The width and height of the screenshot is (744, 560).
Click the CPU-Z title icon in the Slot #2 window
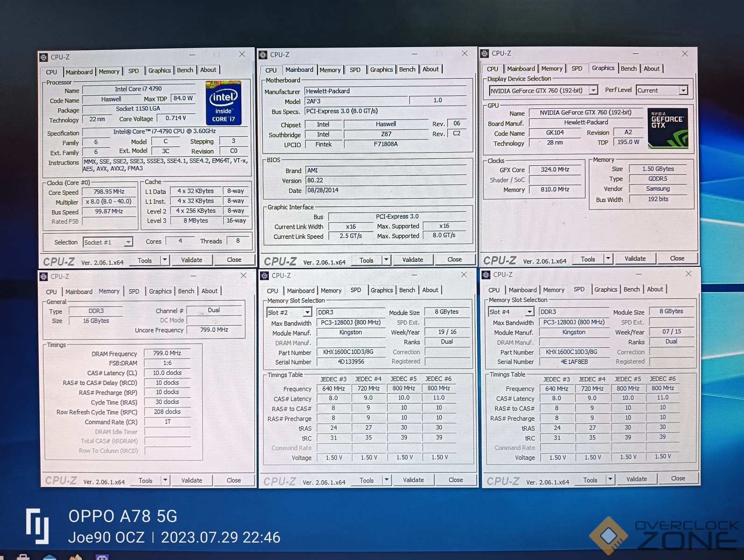tap(265, 276)
